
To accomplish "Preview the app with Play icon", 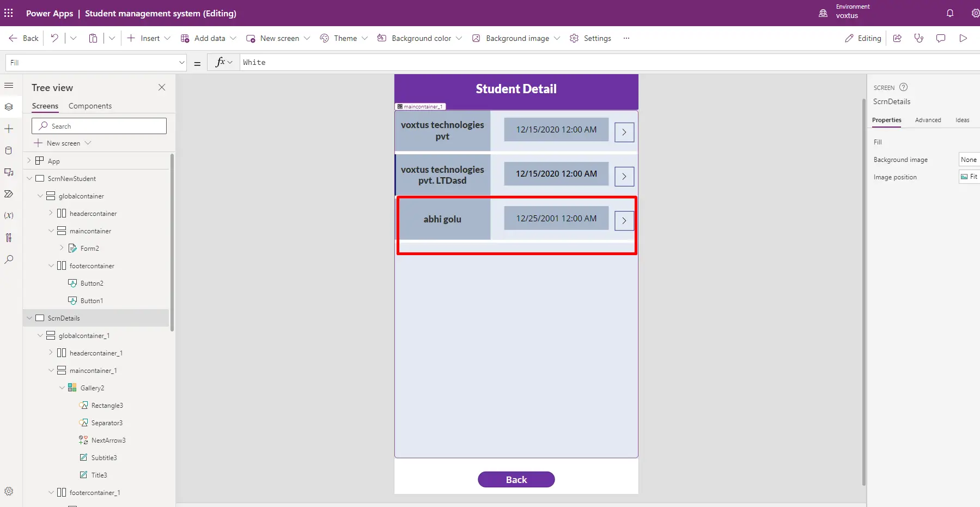I will [x=963, y=38].
